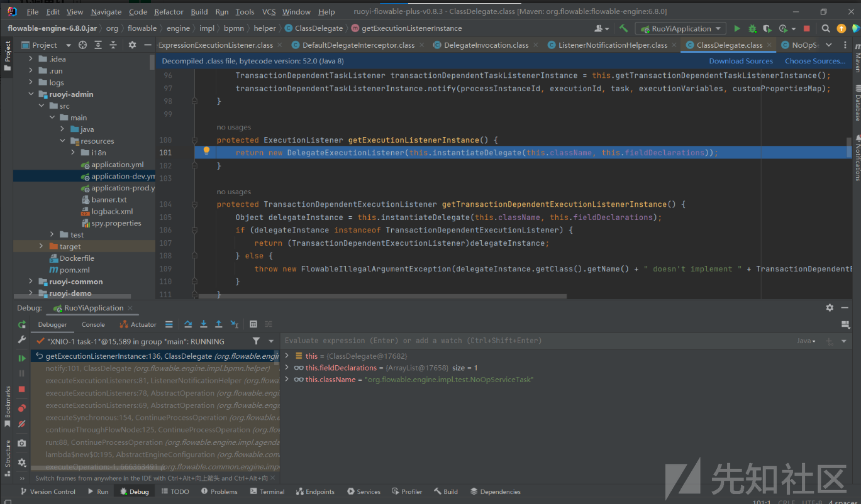Open View Breakpoints with the double red circles icon
This screenshot has width=861, height=504.
coord(22,408)
